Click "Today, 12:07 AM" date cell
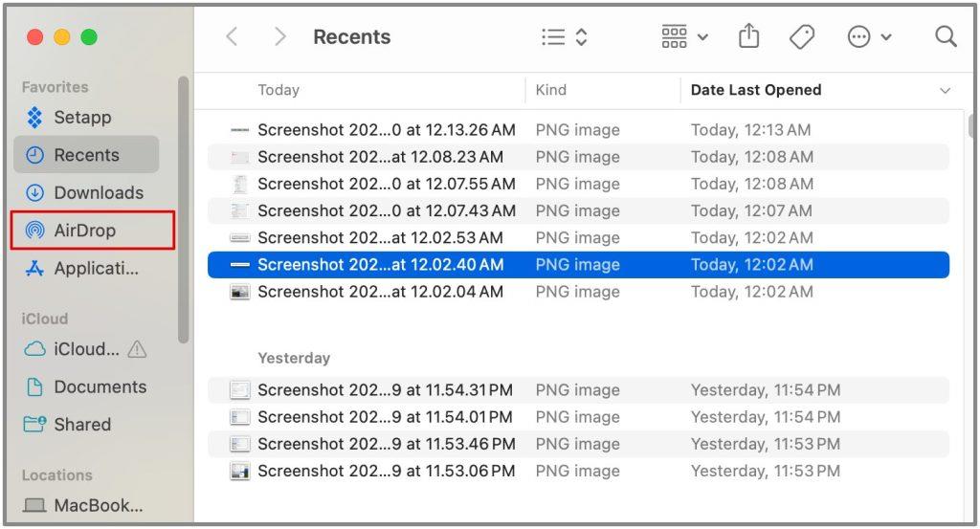 pos(751,210)
